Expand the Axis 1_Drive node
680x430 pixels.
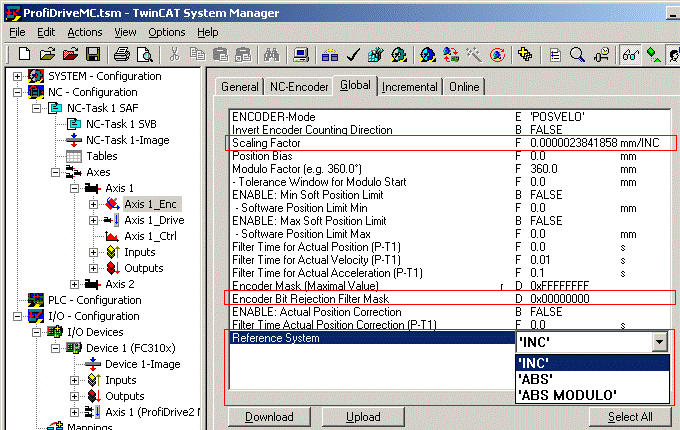[94, 220]
